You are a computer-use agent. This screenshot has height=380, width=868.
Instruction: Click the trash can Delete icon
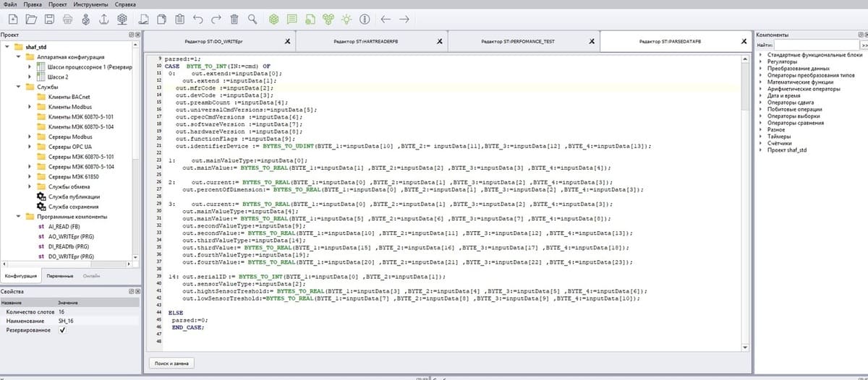tap(234, 19)
